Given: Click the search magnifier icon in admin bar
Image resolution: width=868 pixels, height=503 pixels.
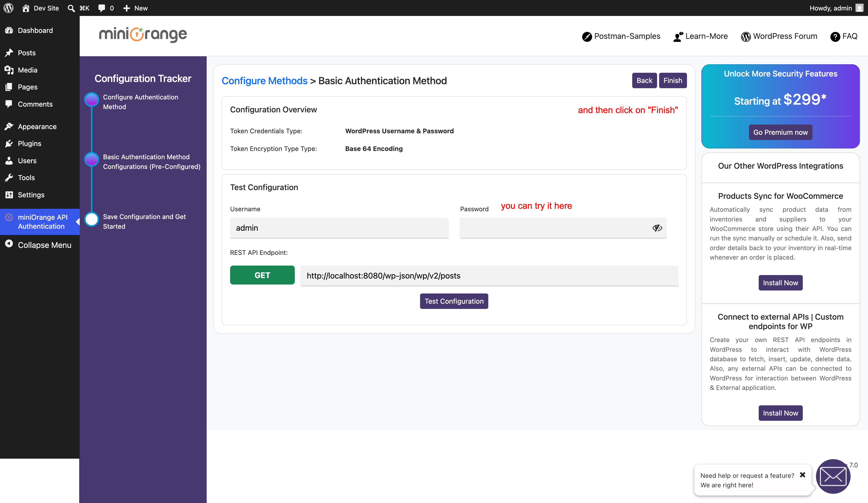Looking at the screenshot, I should pos(71,8).
